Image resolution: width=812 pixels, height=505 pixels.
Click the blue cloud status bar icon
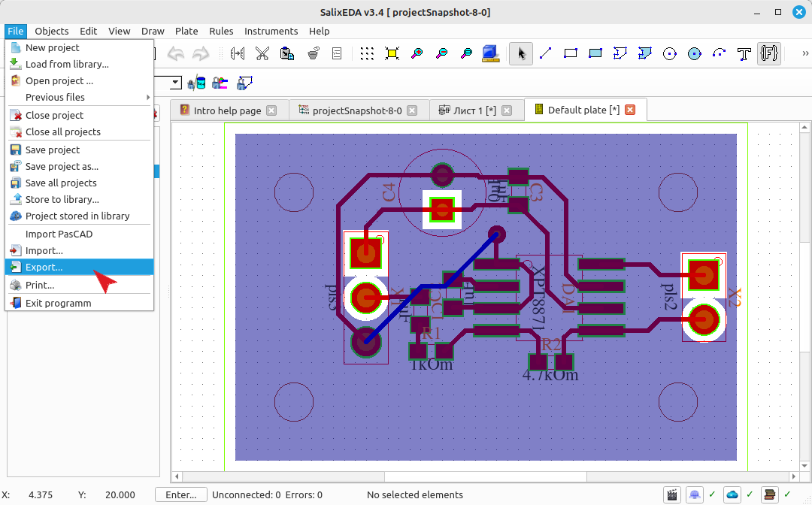(x=732, y=495)
